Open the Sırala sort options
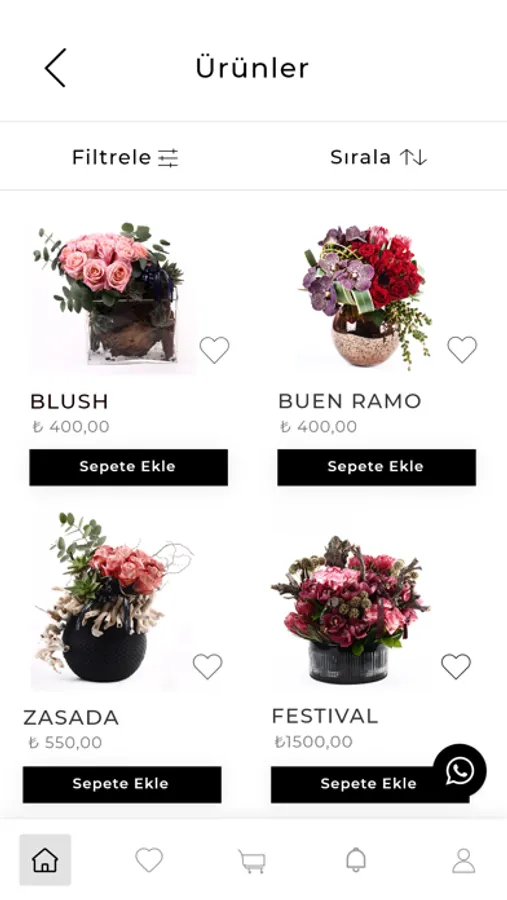507x900 pixels. pos(378,157)
